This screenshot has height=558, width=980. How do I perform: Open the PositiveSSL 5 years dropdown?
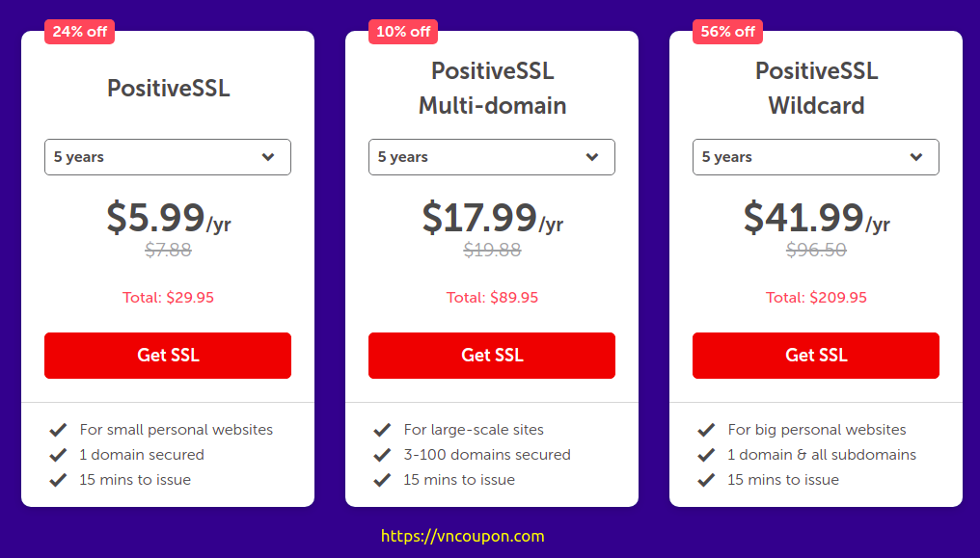point(168,157)
